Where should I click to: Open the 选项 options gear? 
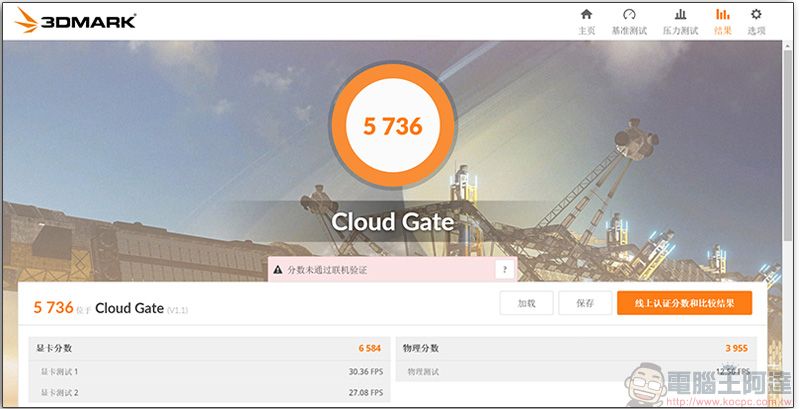756,21
